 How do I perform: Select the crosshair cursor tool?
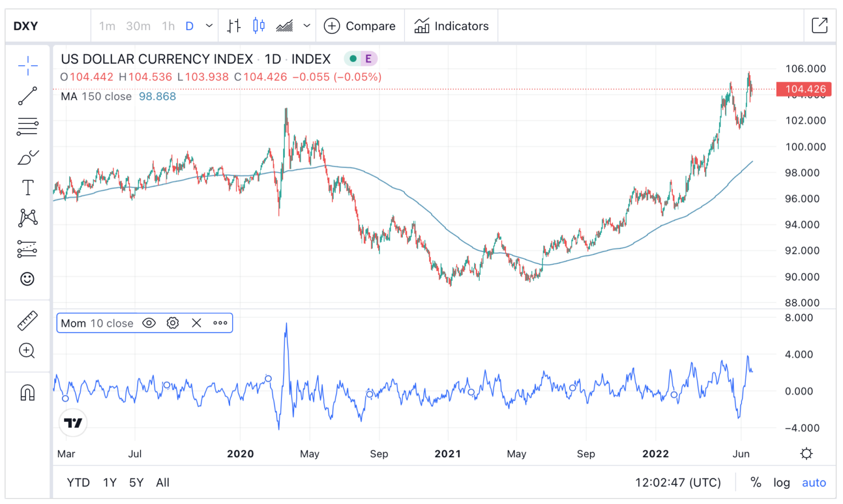coord(27,65)
